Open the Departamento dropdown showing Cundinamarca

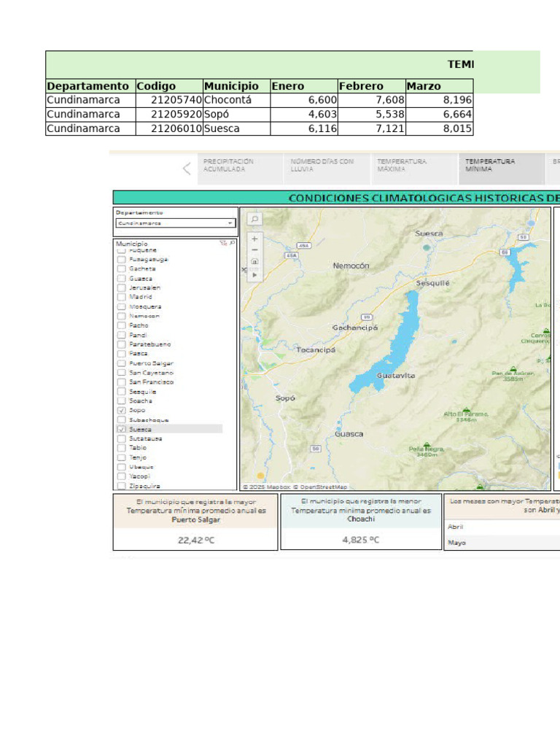click(176, 223)
